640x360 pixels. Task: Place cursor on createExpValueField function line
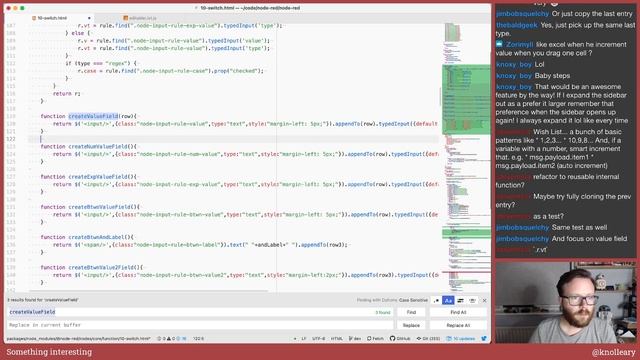pyautogui.click(x=89, y=177)
